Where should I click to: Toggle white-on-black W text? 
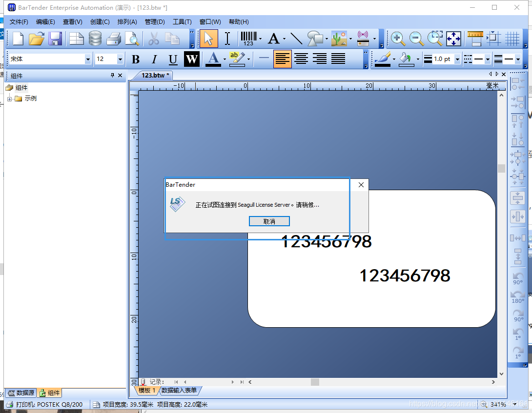pyautogui.click(x=192, y=59)
